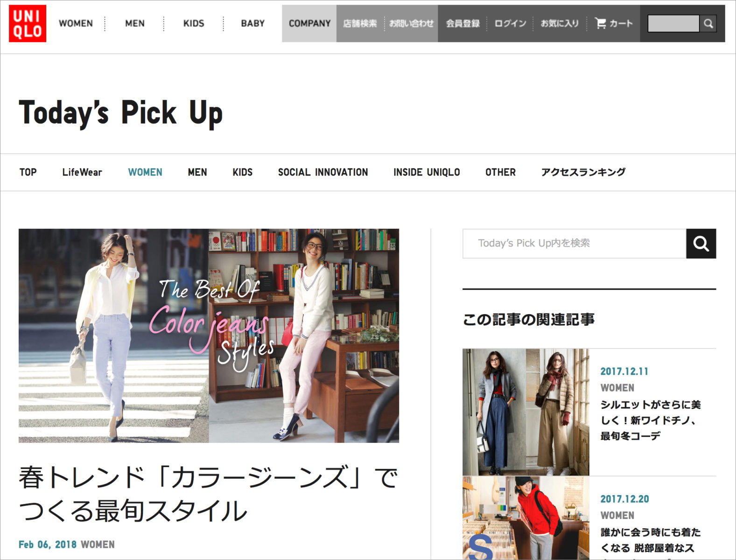Open お問い合わせ contact link

(411, 23)
